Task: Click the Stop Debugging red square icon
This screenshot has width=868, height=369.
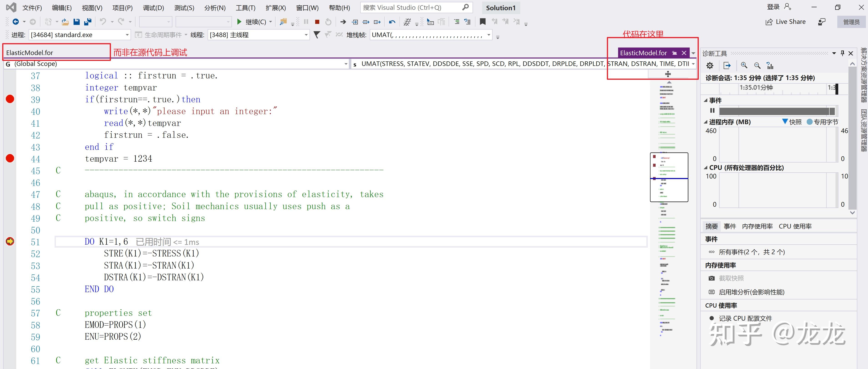Action: (317, 22)
